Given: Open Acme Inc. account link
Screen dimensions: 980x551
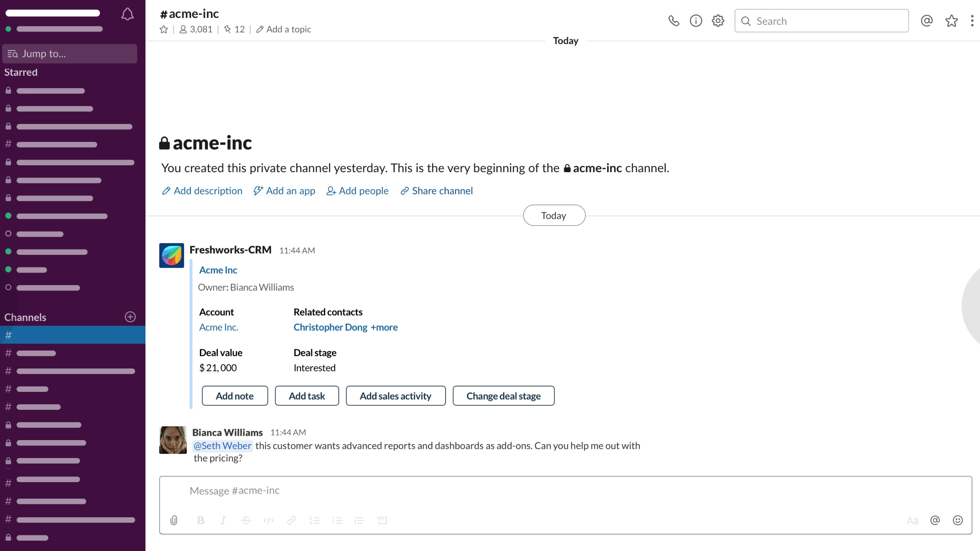Looking at the screenshot, I should point(219,328).
